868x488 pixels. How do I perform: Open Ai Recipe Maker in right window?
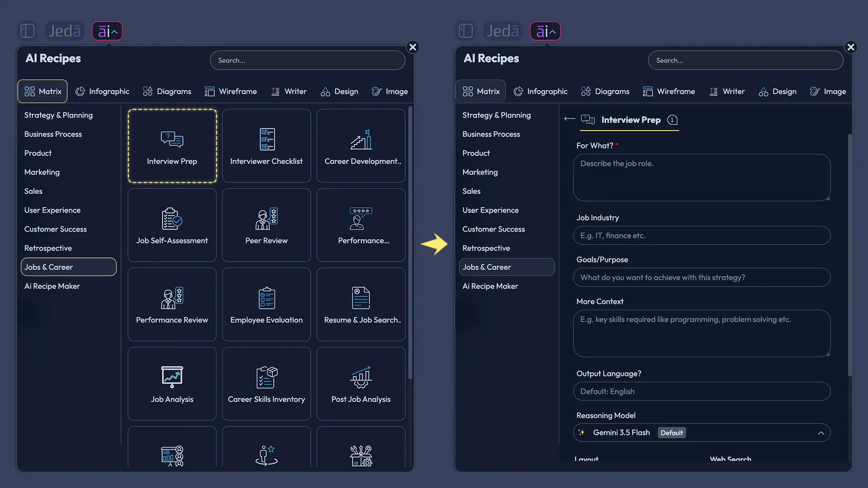(x=490, y=286)
